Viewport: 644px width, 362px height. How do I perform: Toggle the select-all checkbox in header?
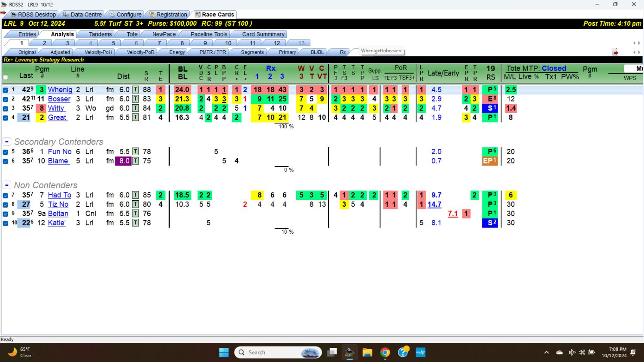point(6,78)
